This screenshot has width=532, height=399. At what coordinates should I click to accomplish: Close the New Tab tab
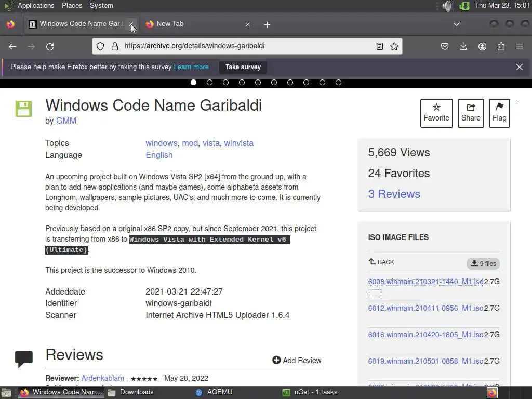pyautogui.click(x=248, y=24)
